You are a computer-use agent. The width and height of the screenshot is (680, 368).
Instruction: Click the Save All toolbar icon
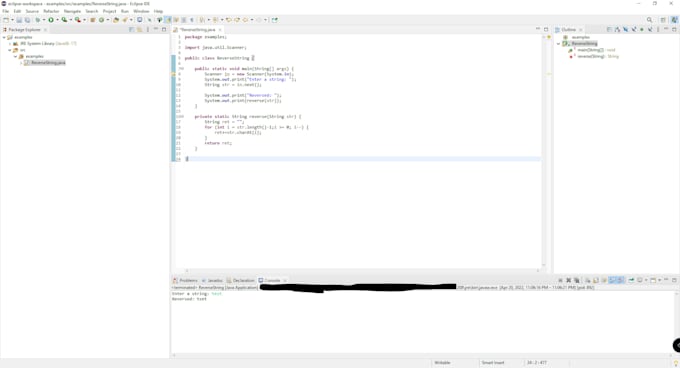pos(27,20)
